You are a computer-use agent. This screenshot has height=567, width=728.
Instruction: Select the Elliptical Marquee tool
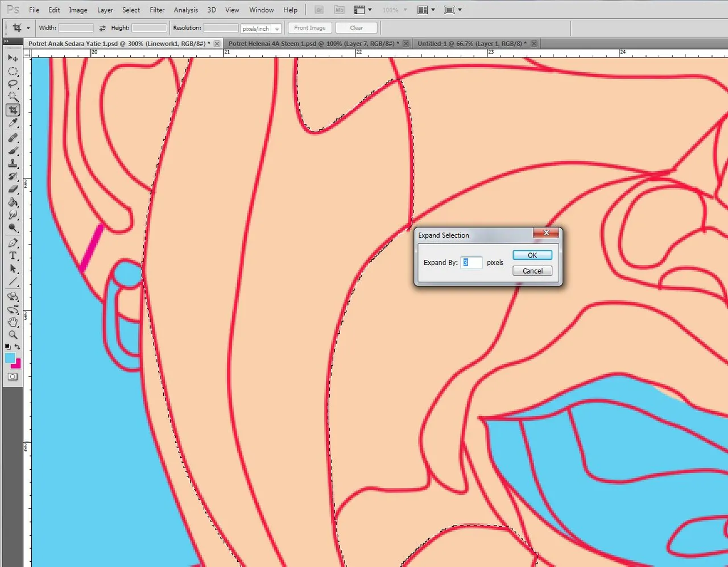13,72
